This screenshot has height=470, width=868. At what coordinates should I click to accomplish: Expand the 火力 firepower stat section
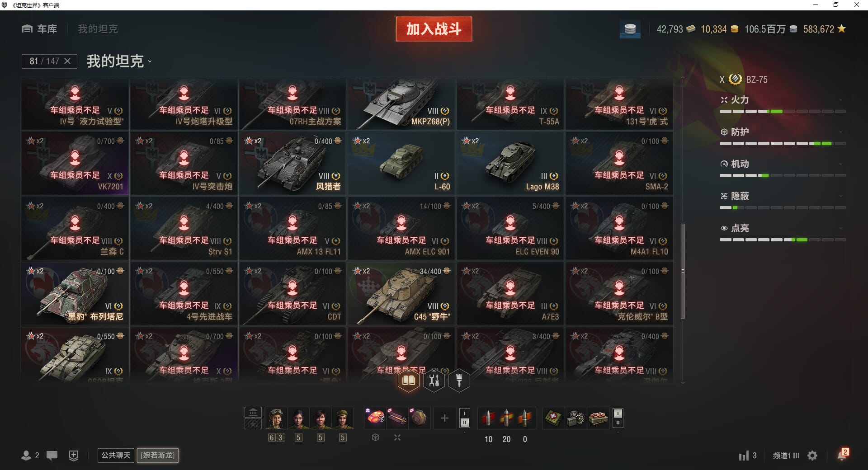[783, 100]
